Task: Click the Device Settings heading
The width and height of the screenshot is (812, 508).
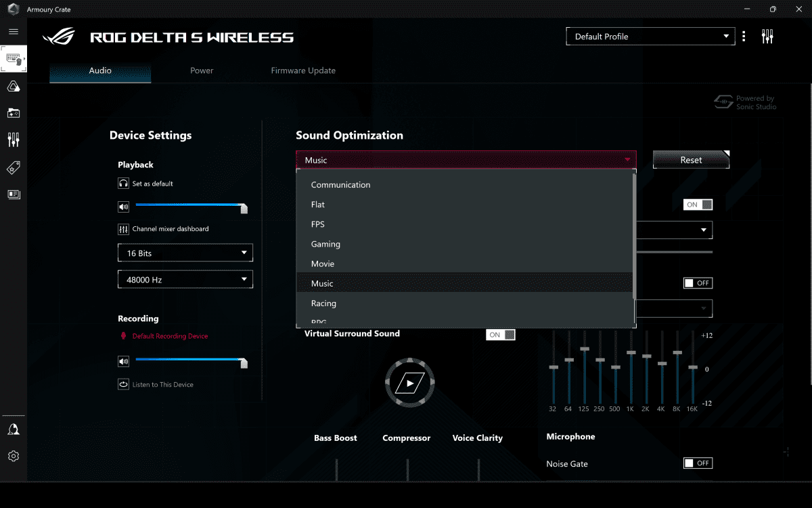Action: 151,135
